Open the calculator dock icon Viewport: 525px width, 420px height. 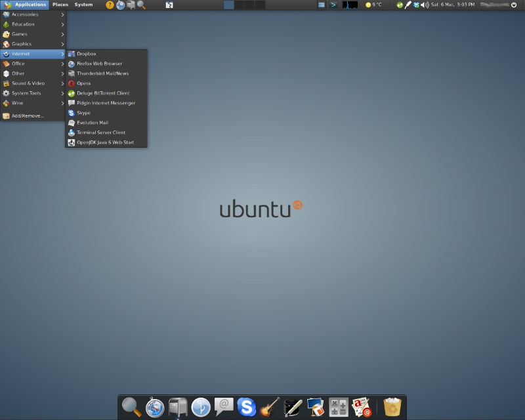pos(339,408)
